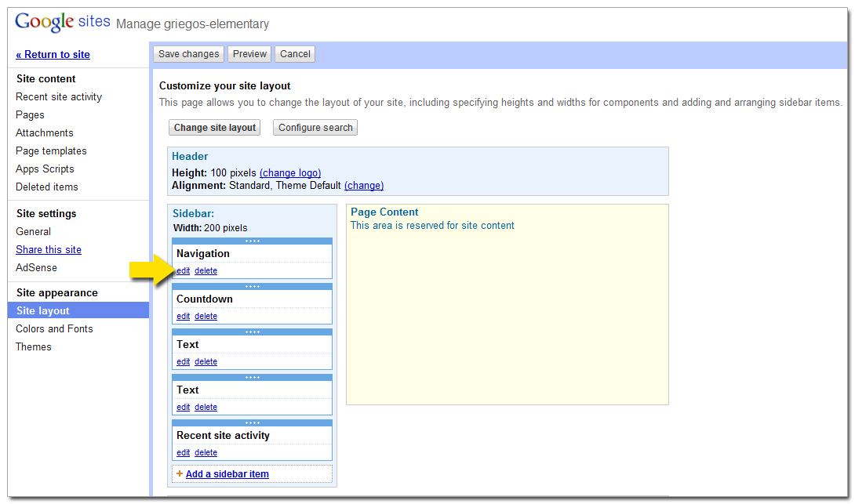This screenshot has height=504, width=855.
Task: Grab the drag handle above Navigation item
Action: point(252,241)
